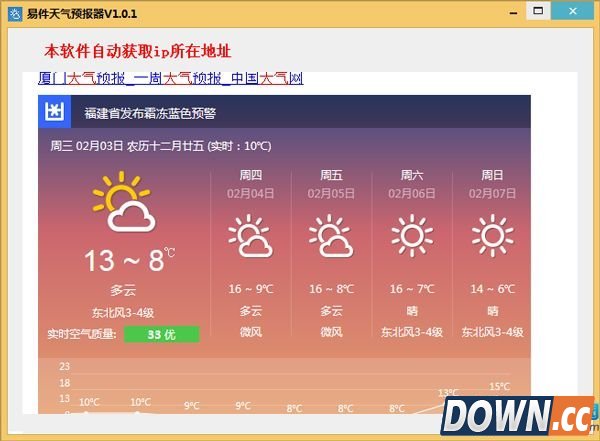This screenshot has height=441, width=600.
Task: Click today's 东北风3-4级 wind text
Action: (x=123, y=313)
